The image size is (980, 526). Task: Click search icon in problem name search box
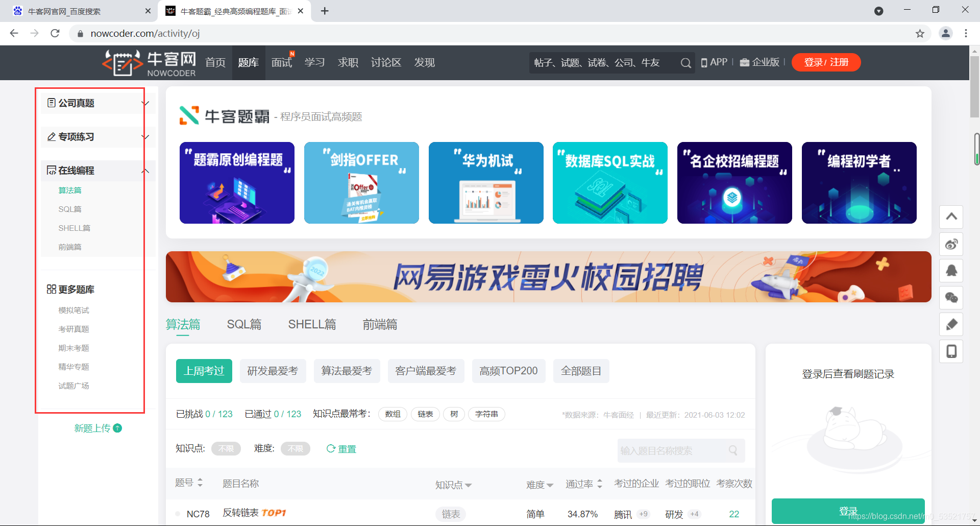[733, 450]
